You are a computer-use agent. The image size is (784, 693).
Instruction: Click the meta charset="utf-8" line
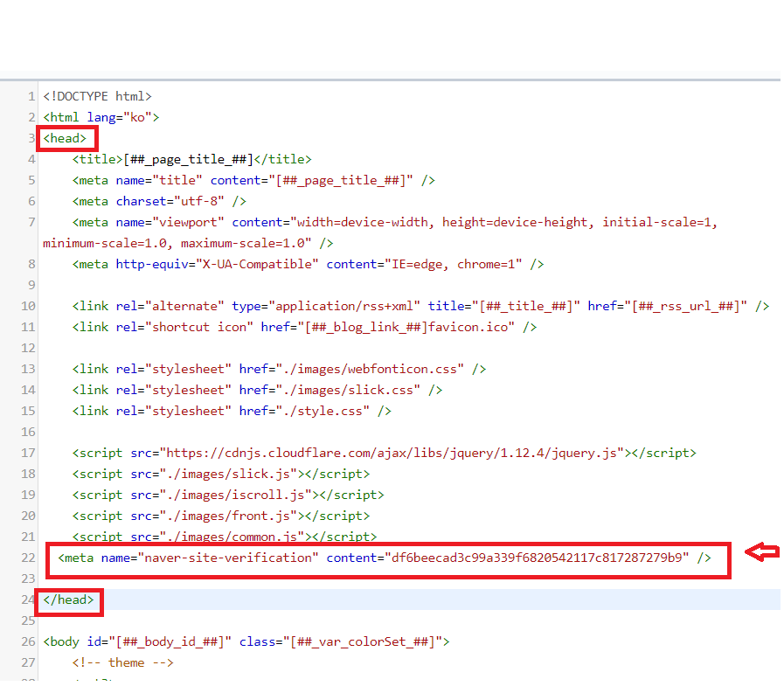[159, 201]
